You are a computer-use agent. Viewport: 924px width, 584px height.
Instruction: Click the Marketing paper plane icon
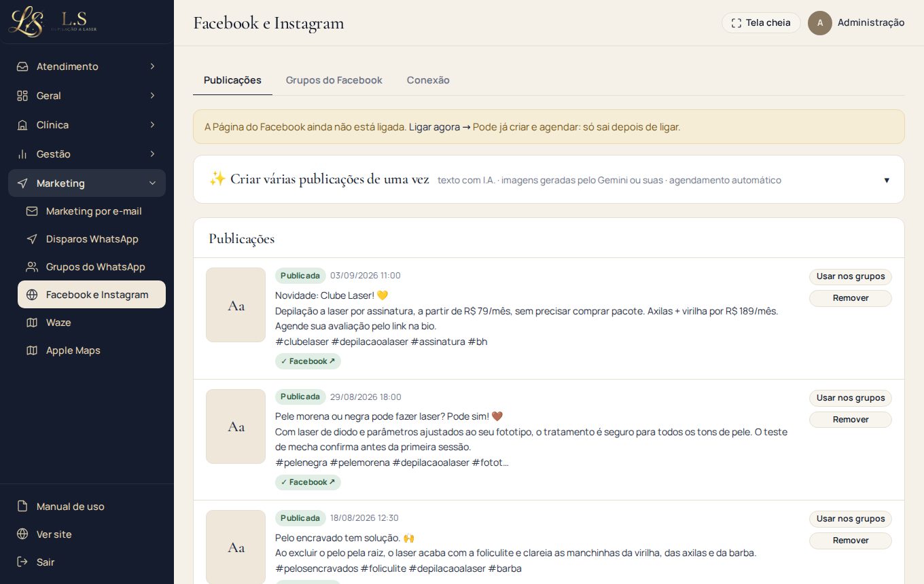22,183
